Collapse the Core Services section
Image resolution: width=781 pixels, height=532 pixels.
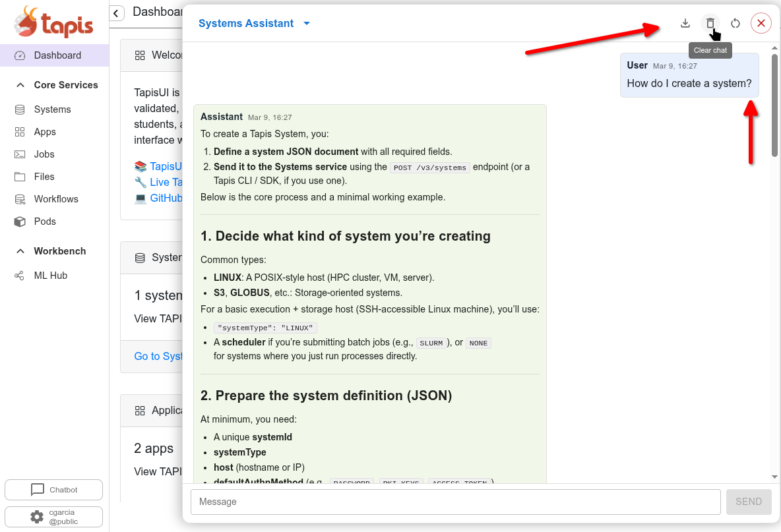click(20, 85)
